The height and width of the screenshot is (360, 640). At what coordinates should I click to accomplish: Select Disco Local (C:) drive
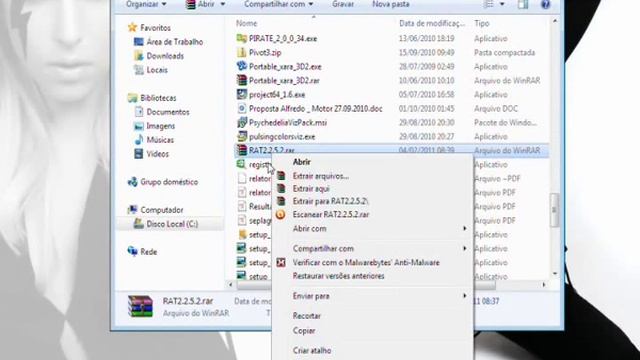(172, 224)
